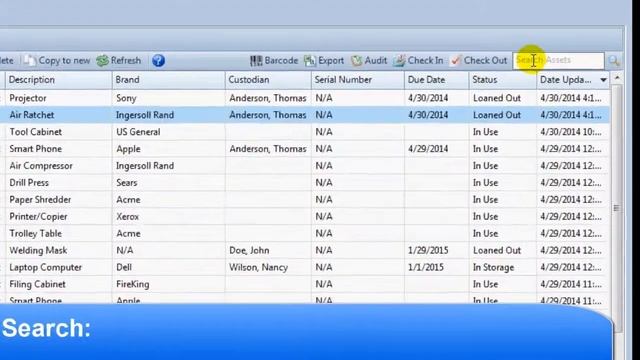Select the Laptop Computer row
640x360 pixels.
coord(305,267)
